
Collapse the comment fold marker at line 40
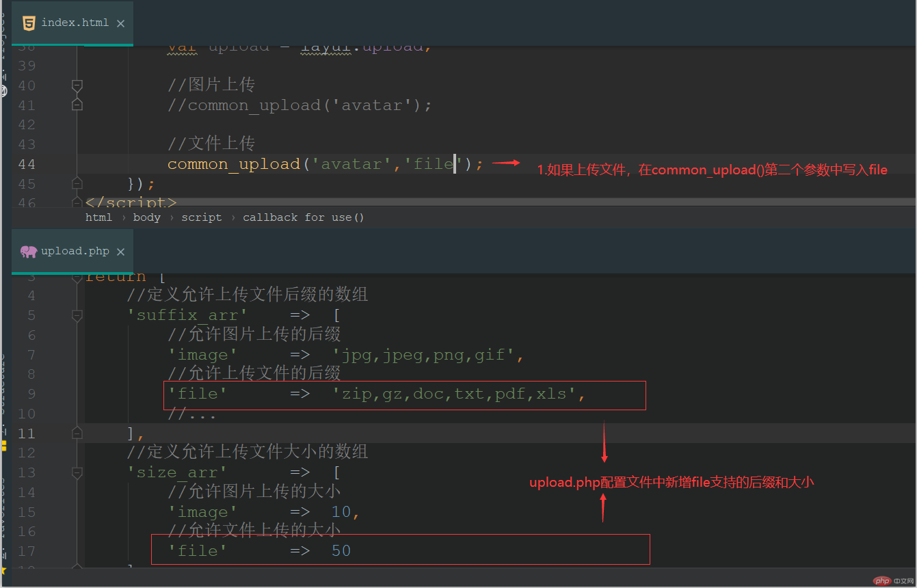(77, 85)
